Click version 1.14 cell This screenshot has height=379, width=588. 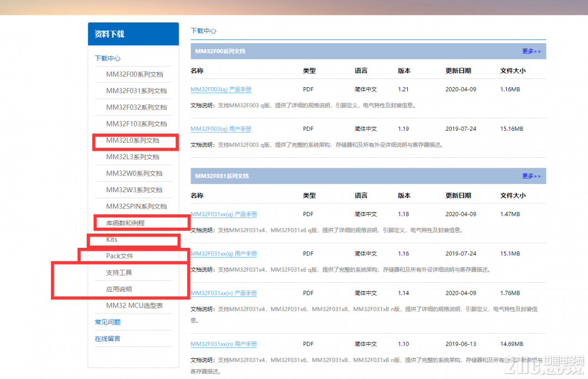[x=403, y=293]
